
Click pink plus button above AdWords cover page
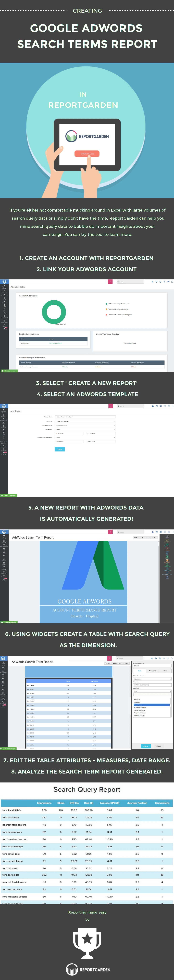pos(110,532)
